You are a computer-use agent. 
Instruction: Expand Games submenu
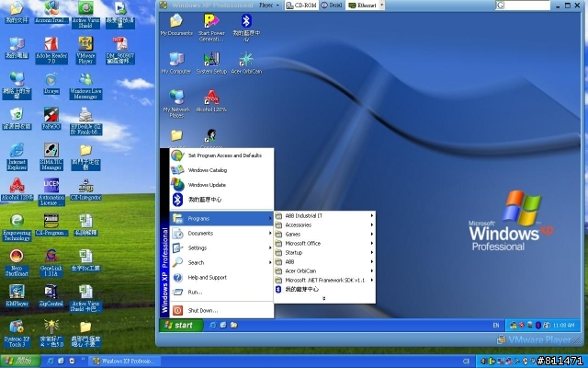[x=324, y=234]
